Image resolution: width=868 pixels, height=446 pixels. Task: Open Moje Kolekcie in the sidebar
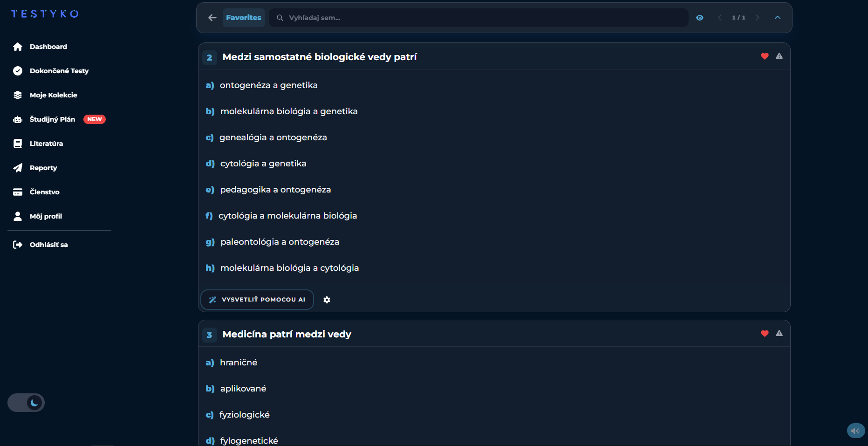53,95
